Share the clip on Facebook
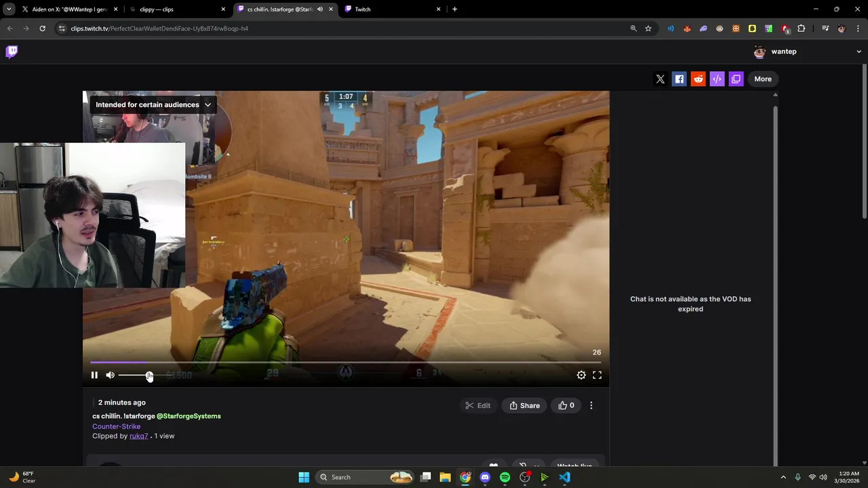This screenshot has width=868, height=488. pos(679,79)
